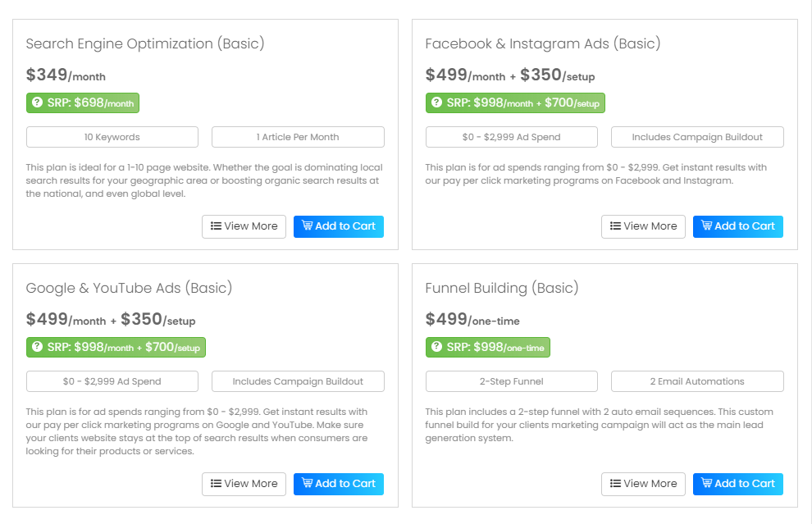
Task: Click the 2-Step Funnel feature tag
Action: tap(512, 381)
